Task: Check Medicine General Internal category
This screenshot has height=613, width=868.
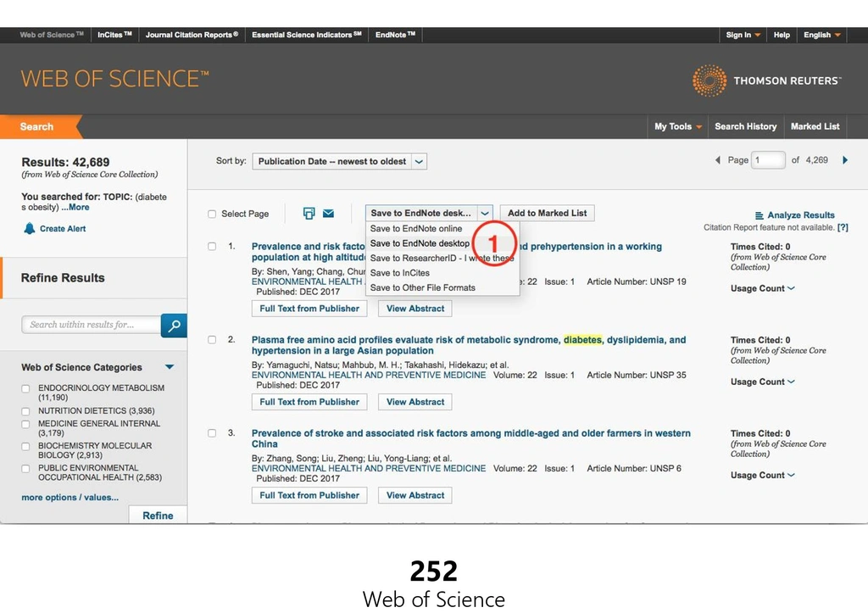Action: point(25,424)
